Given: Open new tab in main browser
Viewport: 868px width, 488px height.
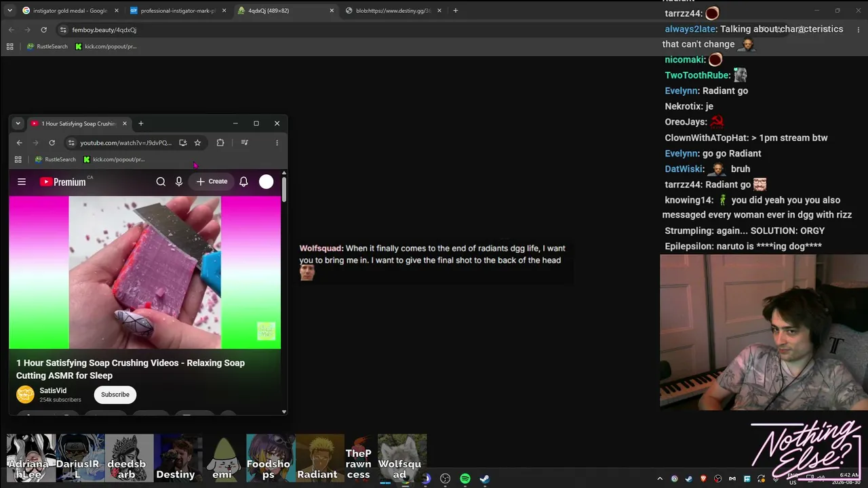Looking at the screenshot, I should point(456,11).
